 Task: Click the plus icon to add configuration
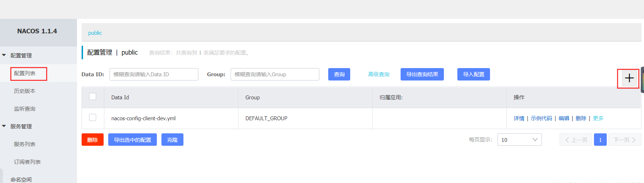pos(629,78)
